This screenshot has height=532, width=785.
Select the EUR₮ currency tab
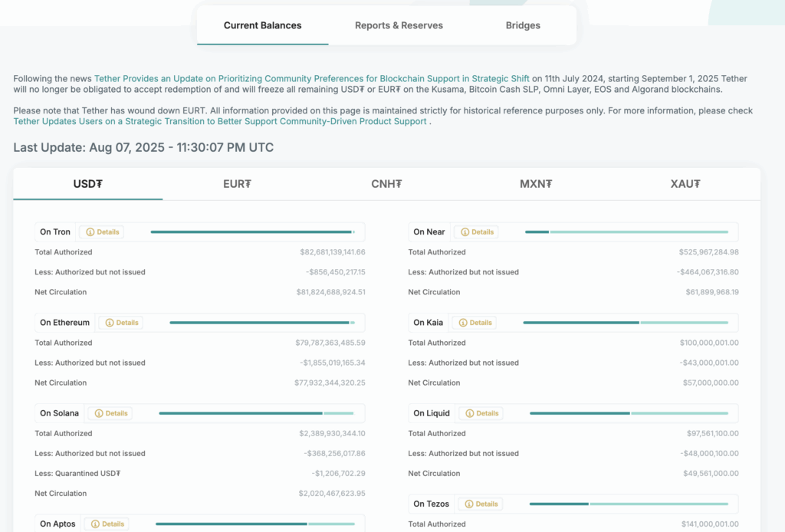point(237,184)
